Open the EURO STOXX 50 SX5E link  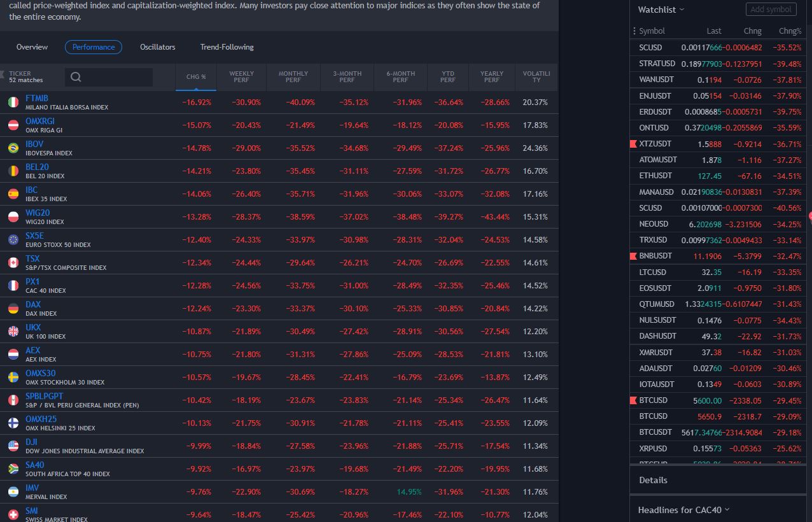[x=34, y=236]
